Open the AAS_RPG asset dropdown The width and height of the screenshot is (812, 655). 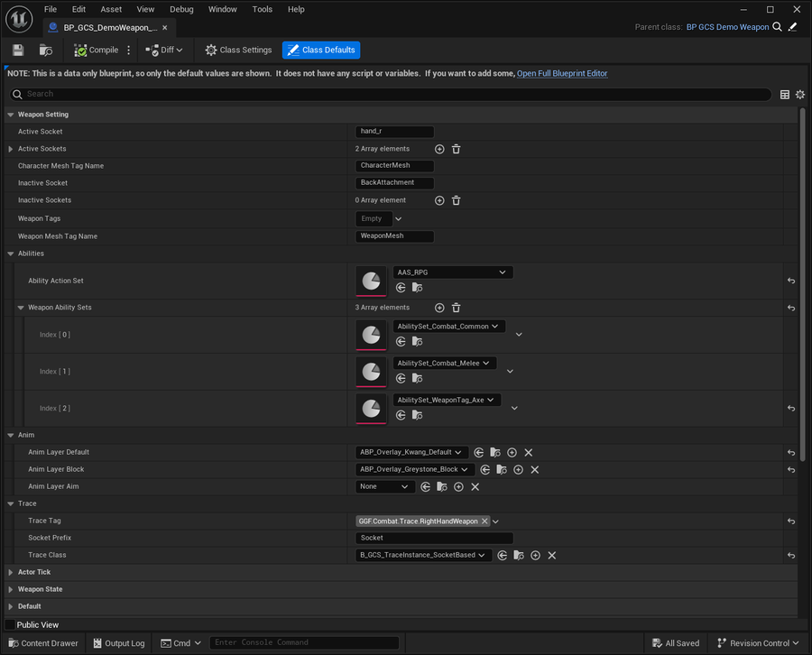pyautogui.click(x=453, y=272)
